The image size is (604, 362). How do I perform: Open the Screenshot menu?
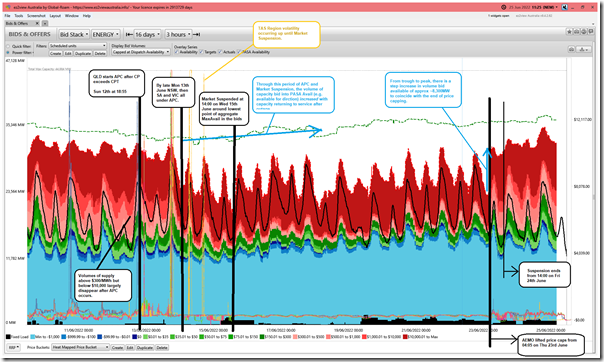(x=36, y=16)
